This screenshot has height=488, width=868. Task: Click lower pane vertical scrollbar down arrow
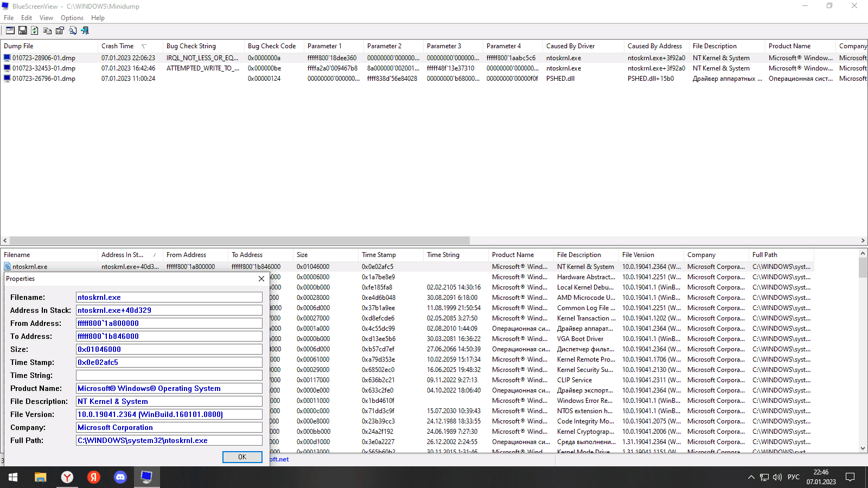coord(863,448)
